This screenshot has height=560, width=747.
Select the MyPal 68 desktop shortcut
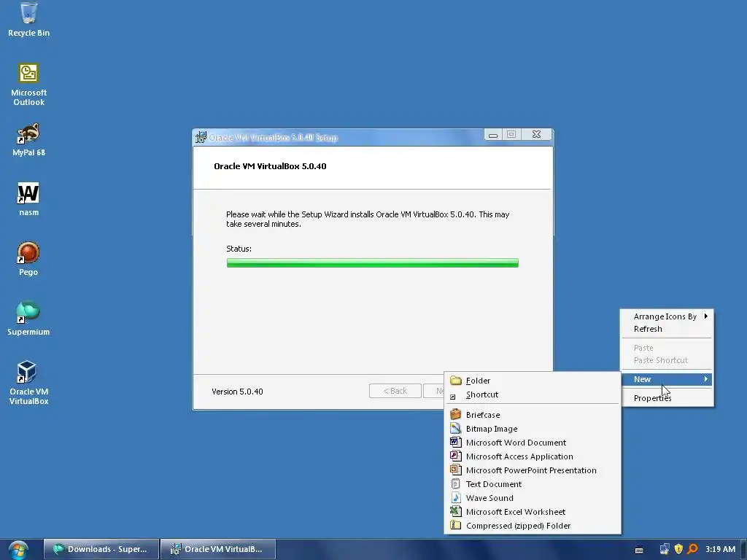tap(28, 139)
